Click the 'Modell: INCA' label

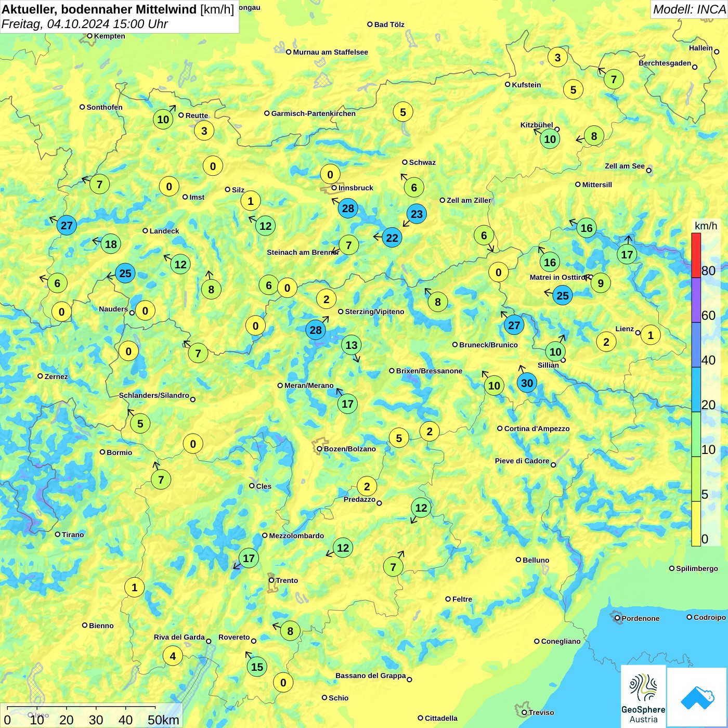coord(689,9)
